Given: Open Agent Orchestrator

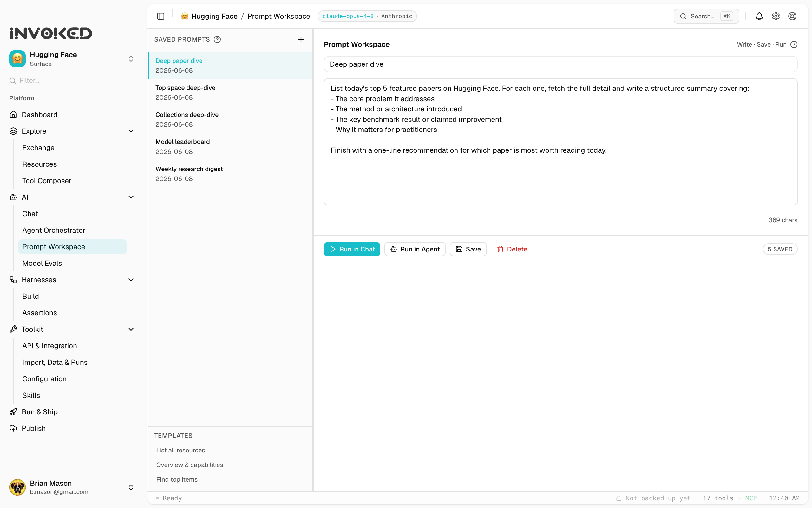Looking at the screenshot, I should [x=54, y=230].
